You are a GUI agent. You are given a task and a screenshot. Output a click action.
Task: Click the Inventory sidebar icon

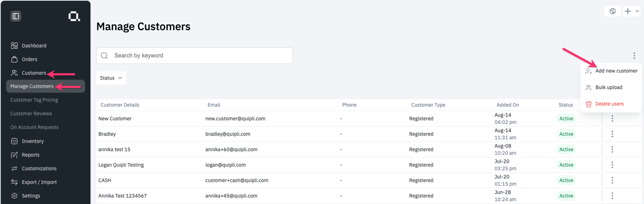(14, 141)
